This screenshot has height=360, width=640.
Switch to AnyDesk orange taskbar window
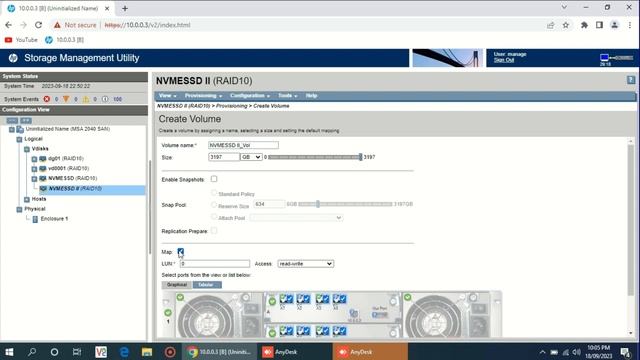pos(370,352)
